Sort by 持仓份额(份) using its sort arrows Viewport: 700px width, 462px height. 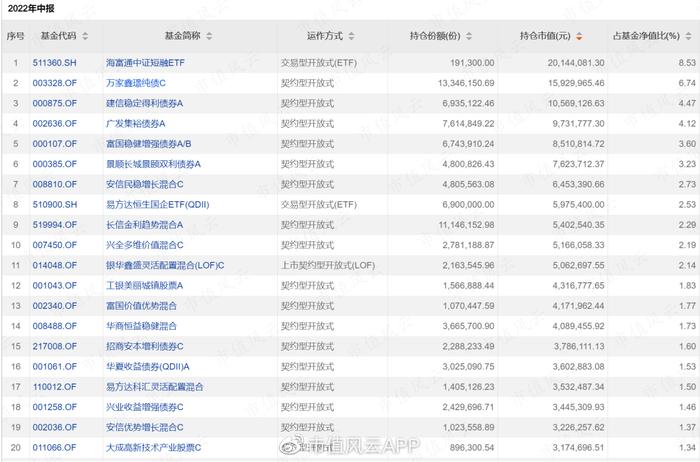coord(469,36)
